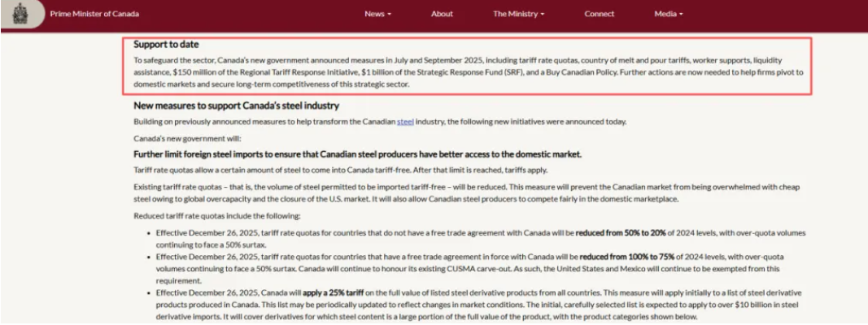Follow the underlined steel hyperlink
The width and height of the screenshot is (868, 325).
(405, 122)
